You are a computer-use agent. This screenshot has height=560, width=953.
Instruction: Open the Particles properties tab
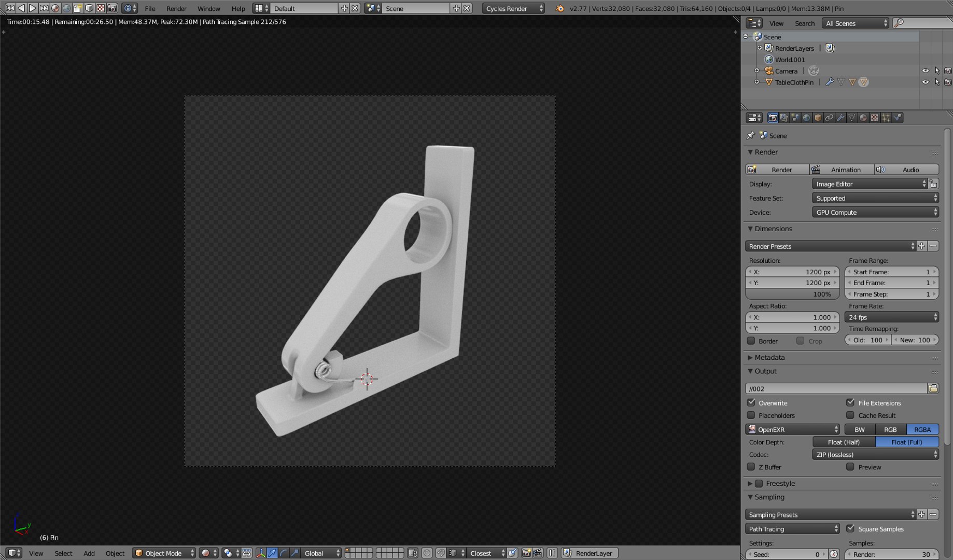[886, 118]
